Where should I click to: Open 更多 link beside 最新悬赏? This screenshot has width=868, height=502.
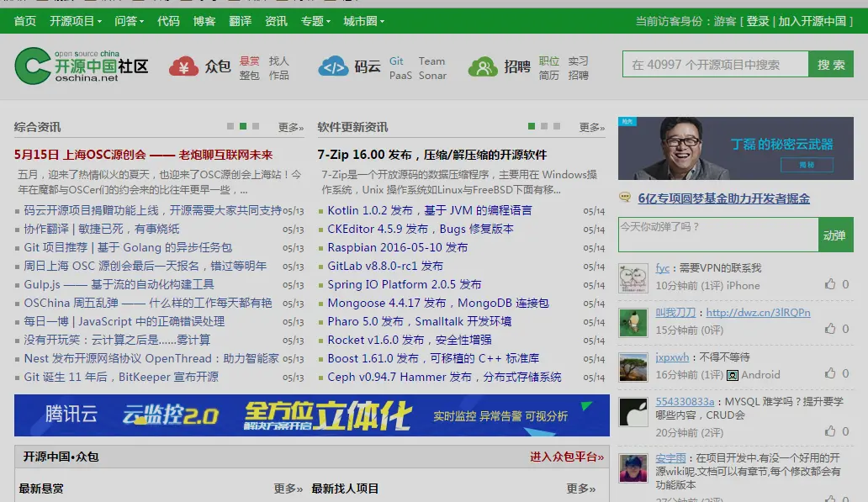[x=288, y=489]
